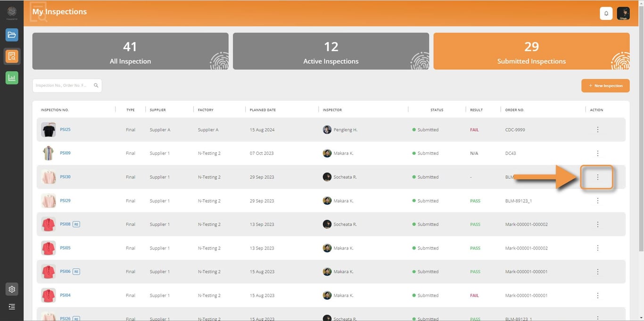
Task: Open inspection PSI29 link
Action: coord(65,200)
